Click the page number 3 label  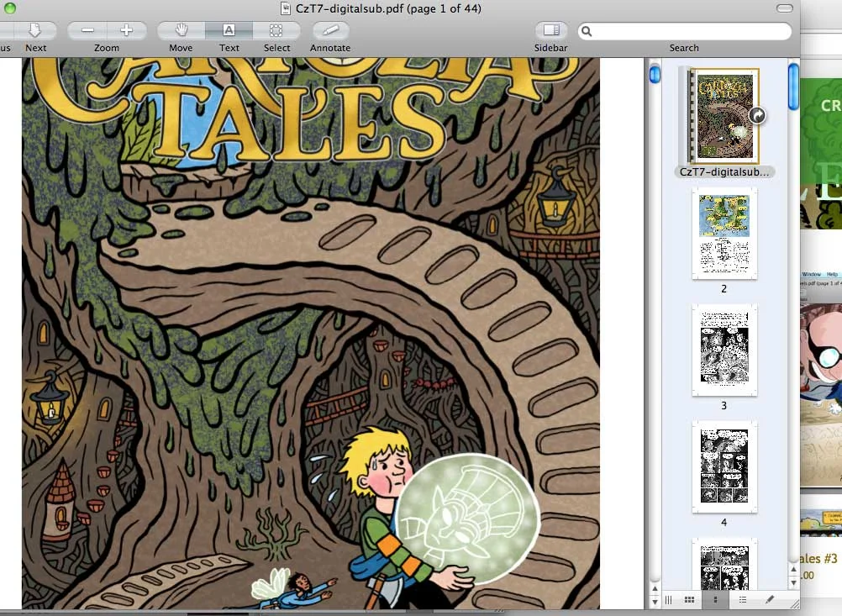724,405
